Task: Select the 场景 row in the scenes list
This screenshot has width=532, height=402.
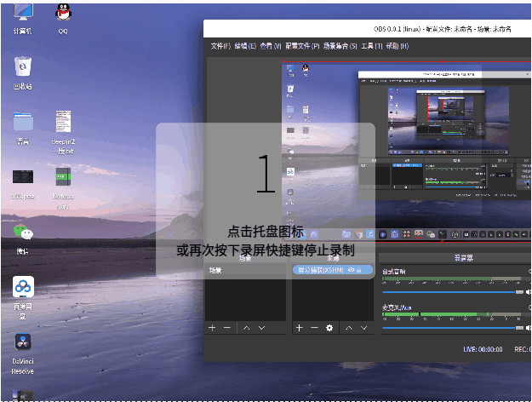Action: tap(246, 270)
